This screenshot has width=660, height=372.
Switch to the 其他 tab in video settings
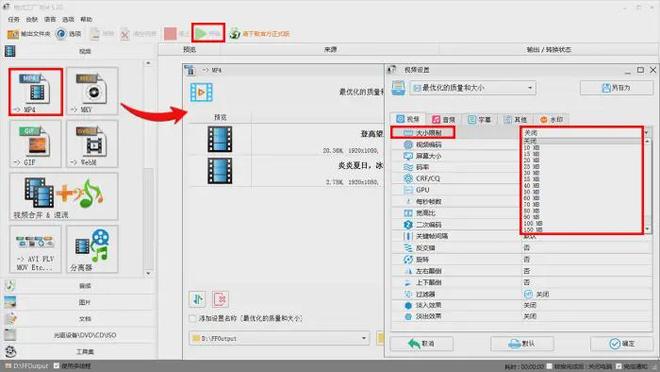tap(516, 120)
